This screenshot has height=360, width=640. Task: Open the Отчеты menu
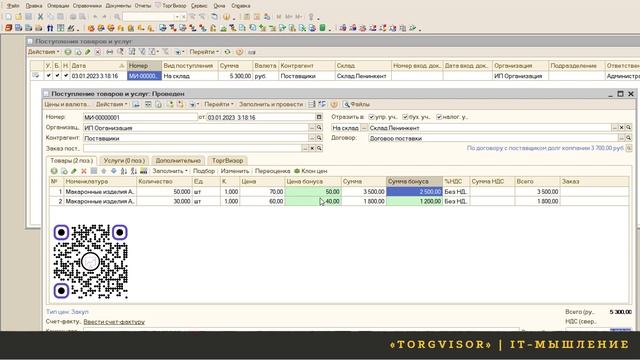click(142, 6)
